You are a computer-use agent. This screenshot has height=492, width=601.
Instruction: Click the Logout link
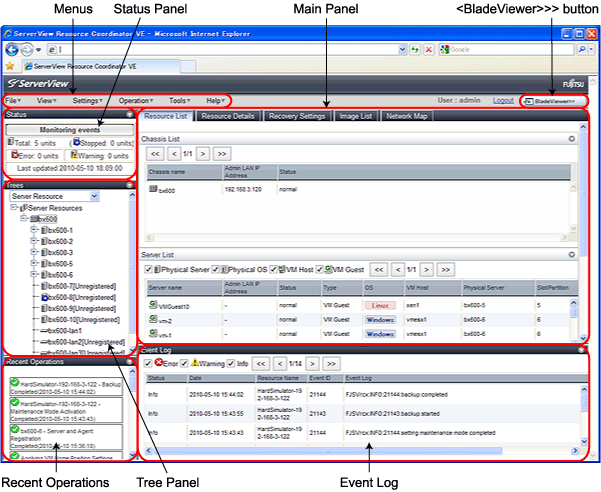click(x=503, y=101)
